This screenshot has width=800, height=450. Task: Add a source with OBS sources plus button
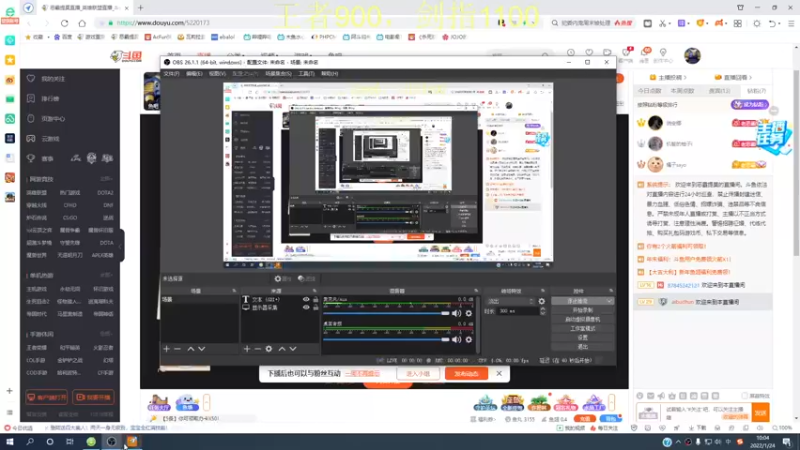[x=247, y=349]
